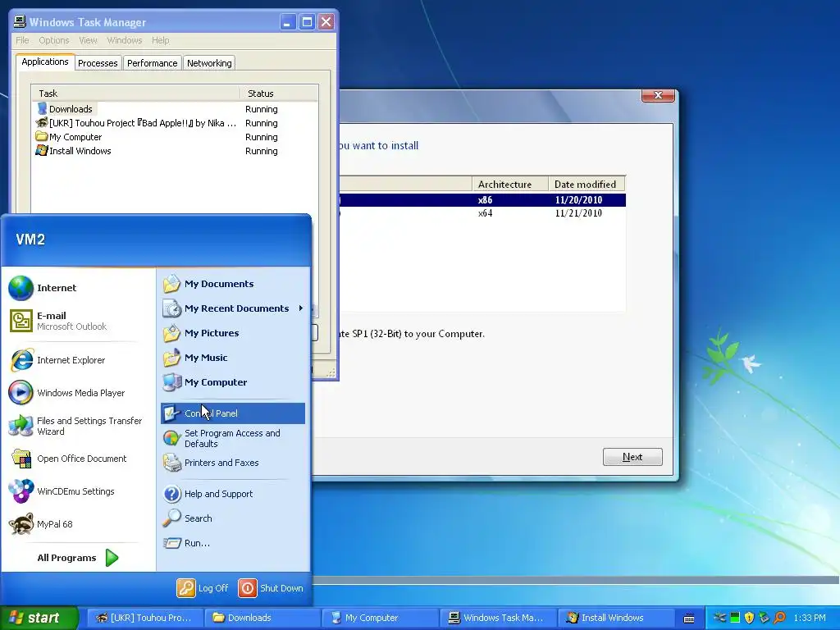Open Internet from the Start menu
The image size is (840, 630).
pos(43,288)
